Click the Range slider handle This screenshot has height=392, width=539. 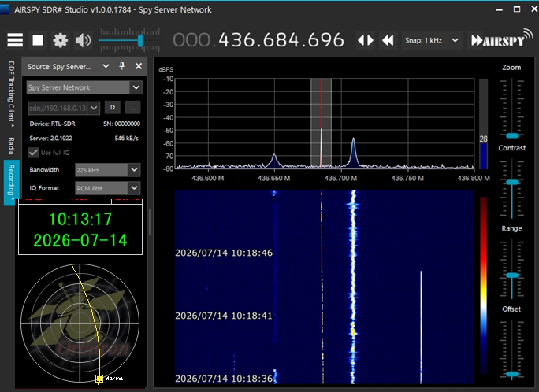(x=512, y=276)
